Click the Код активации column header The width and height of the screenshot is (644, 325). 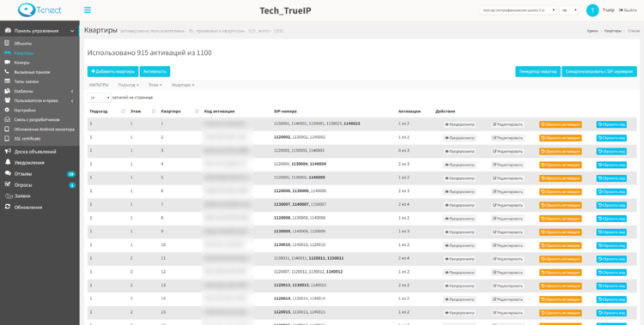point(219,111)
